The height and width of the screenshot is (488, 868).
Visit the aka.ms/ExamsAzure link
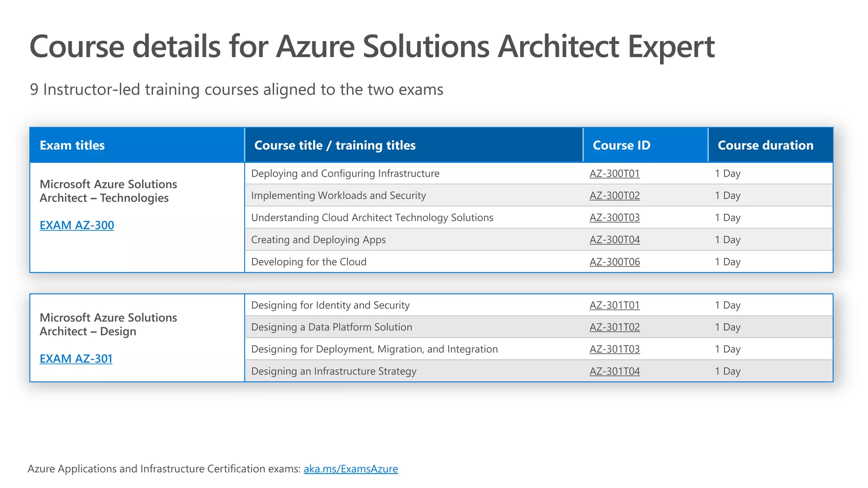(351, 469)
